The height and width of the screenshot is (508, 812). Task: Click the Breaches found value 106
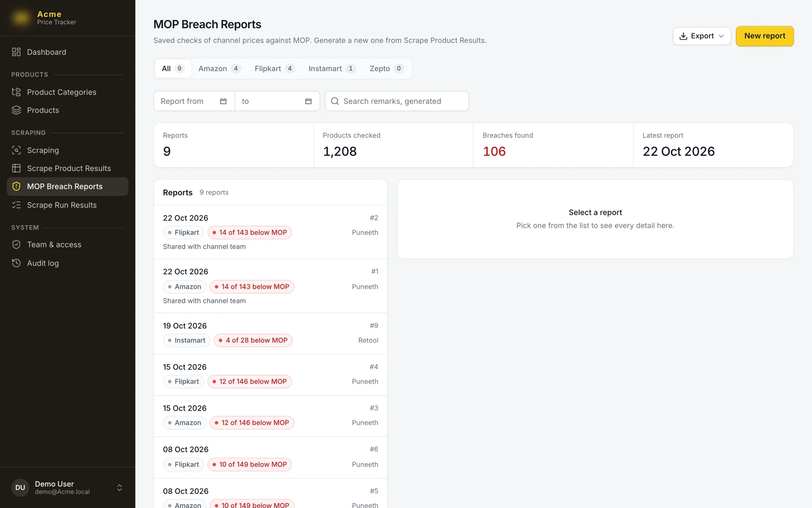pyautogui.click(x=494, y=151)
